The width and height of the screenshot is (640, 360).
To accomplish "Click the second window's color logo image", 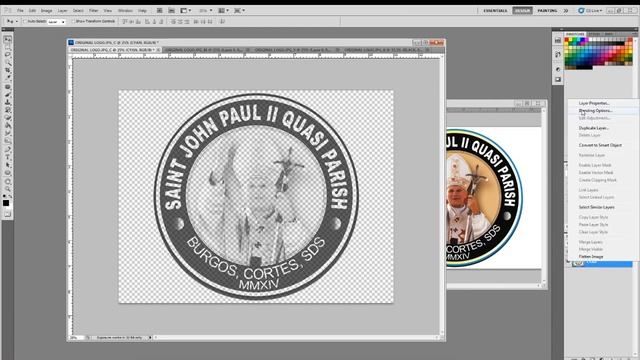I will pyautogui.click(x=484, y=198).
